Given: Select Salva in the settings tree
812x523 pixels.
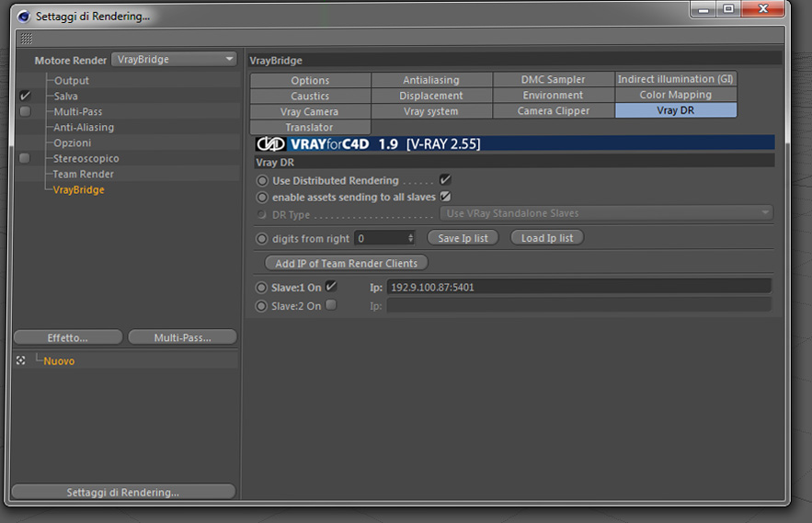Looking at the screenshot, I should coord(66,97).
